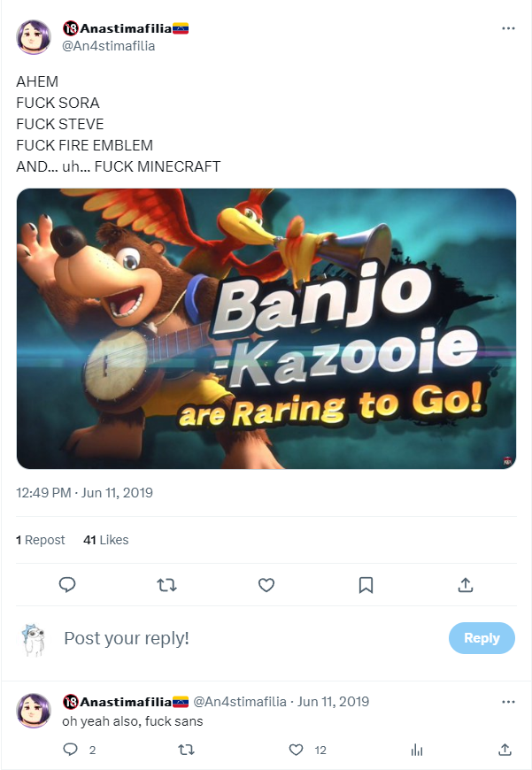View the 41 Likes list
This screenshot has height=770, width=532.
[105, 540]
